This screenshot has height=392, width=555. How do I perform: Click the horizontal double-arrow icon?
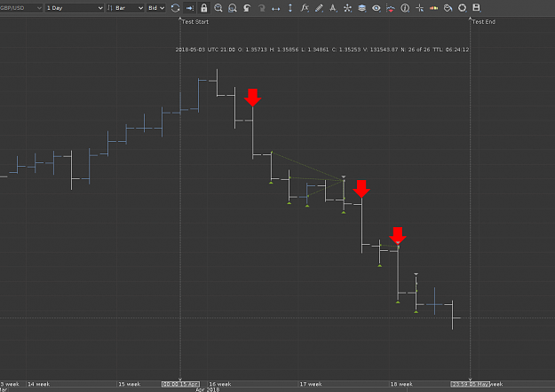click(276, 8)
